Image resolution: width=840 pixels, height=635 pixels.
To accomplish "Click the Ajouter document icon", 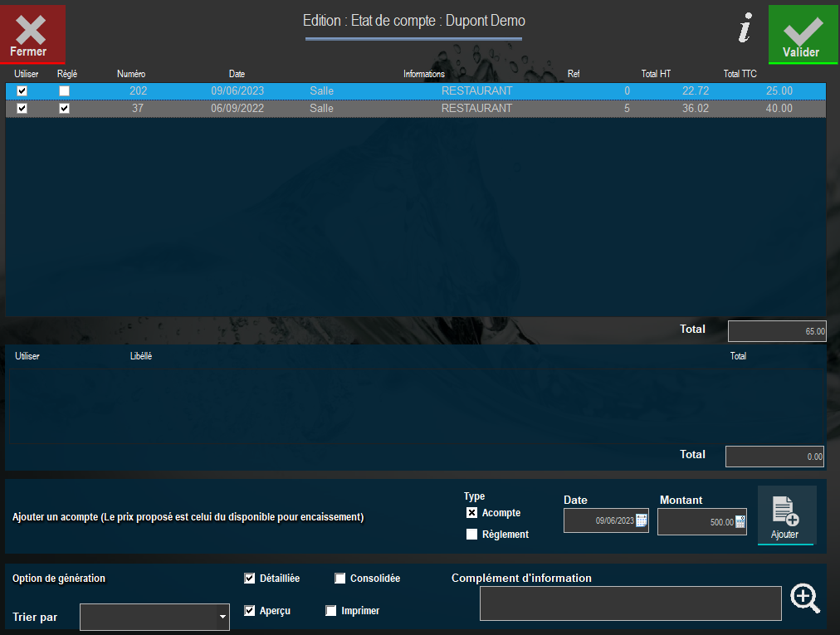I will click(785, 516).
